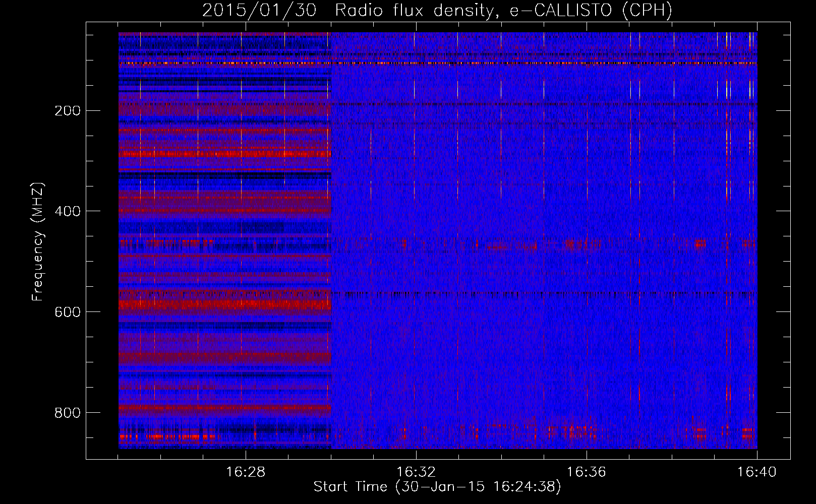816x504 pixels.
Task: Click the plot title 'Radio flux density, e-CALLISTO (CPH)'
Action: point(503,10)
